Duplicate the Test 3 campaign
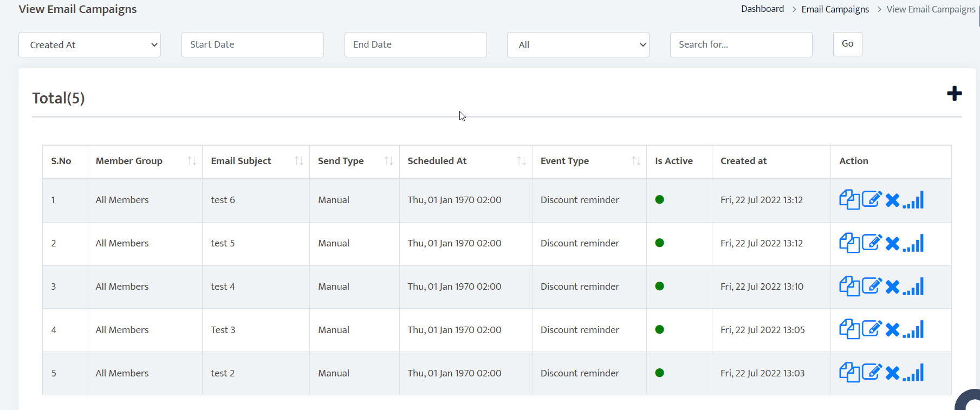 [849, 329]
